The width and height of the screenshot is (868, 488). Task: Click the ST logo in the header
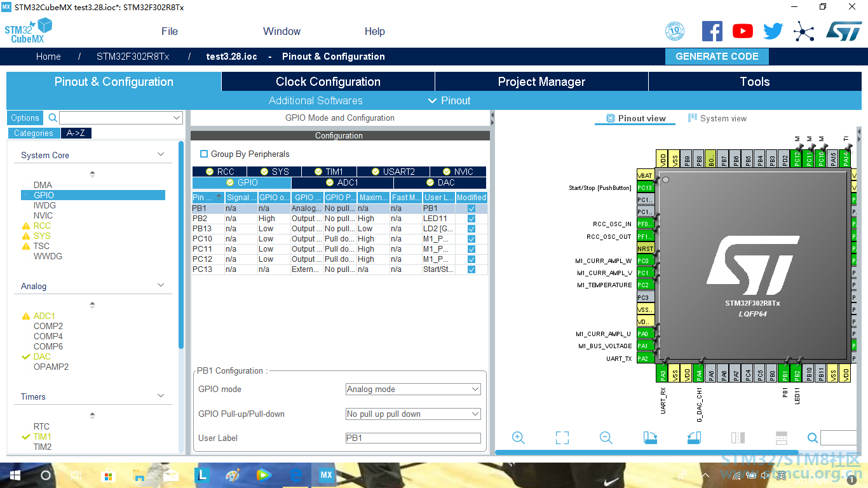844,31
